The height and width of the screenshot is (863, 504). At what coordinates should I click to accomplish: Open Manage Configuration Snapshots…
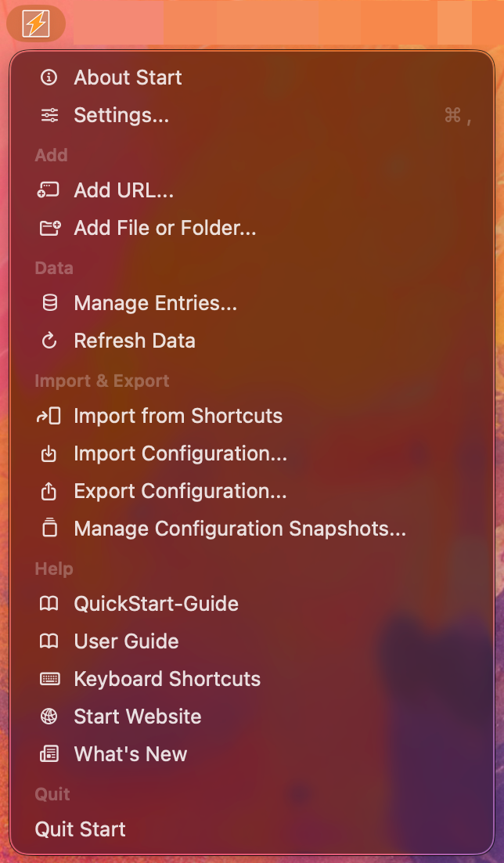[239, 529]
